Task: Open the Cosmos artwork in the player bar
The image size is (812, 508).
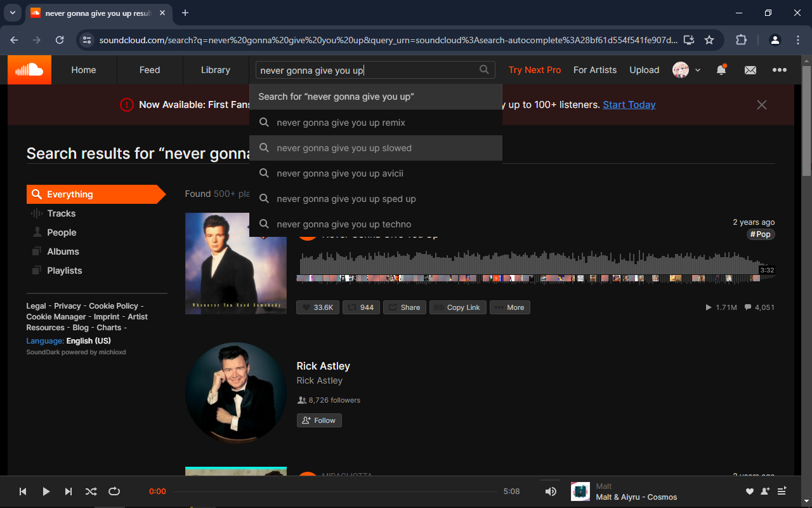Action: [580, 491]
